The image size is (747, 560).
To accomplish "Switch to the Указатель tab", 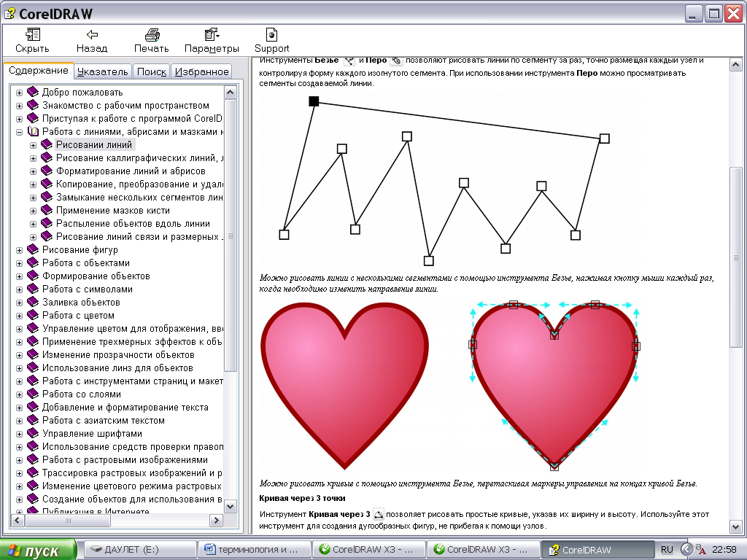I will click(102, 71).
